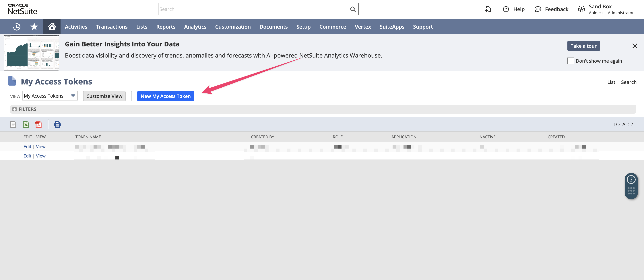Open the Recent Records history icon
Image resolution: width=644 pixels, height=280 pixels.
pyautogui.click(x=17, y=26)
